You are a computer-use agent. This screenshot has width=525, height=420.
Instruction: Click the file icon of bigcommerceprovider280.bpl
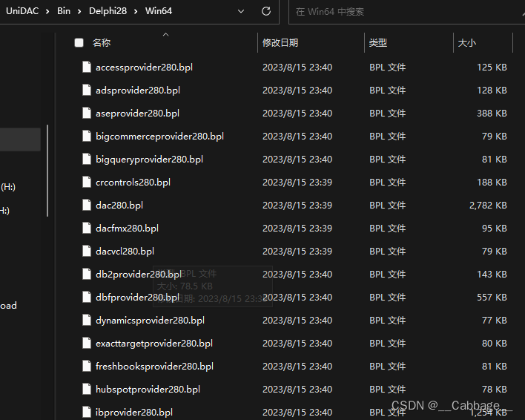click(87, 136)
